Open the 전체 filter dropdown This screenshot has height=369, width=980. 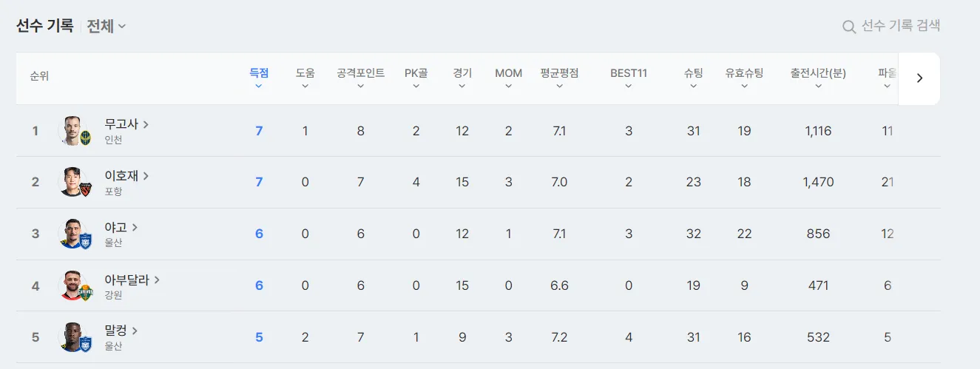[x=107, y=26]
